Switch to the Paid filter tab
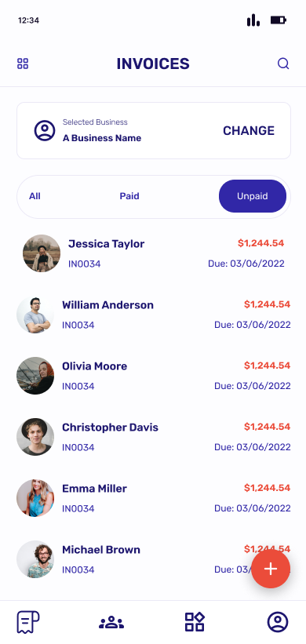 click(x=129, y=196)
